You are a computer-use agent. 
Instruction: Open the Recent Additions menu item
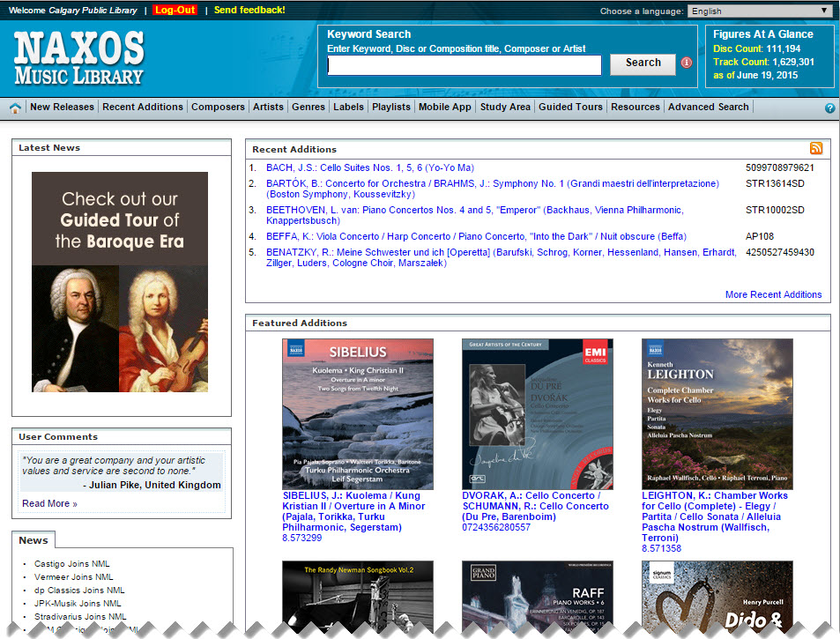tap(143, 108)
